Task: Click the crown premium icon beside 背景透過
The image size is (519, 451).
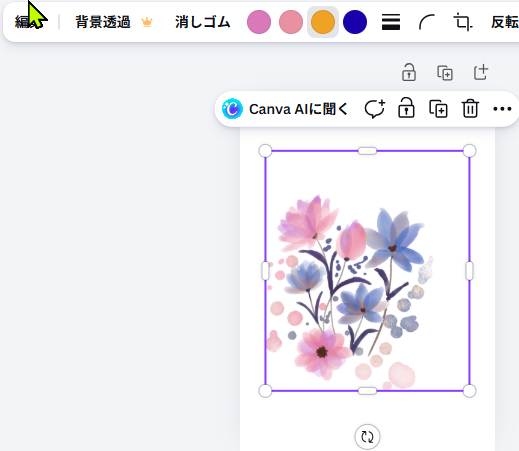Action: pos(147,22)
